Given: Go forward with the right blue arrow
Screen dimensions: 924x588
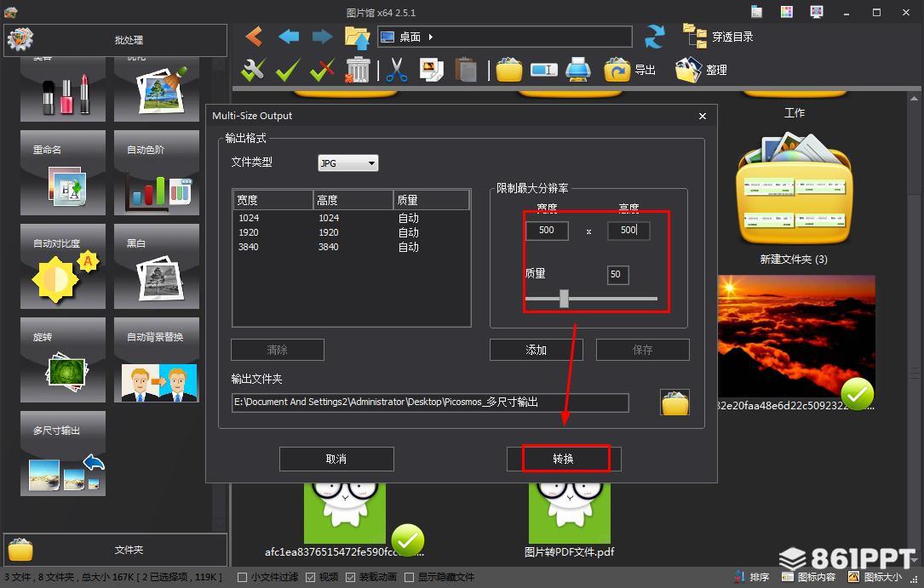Looking at the screenshot, I should (322, 37).
